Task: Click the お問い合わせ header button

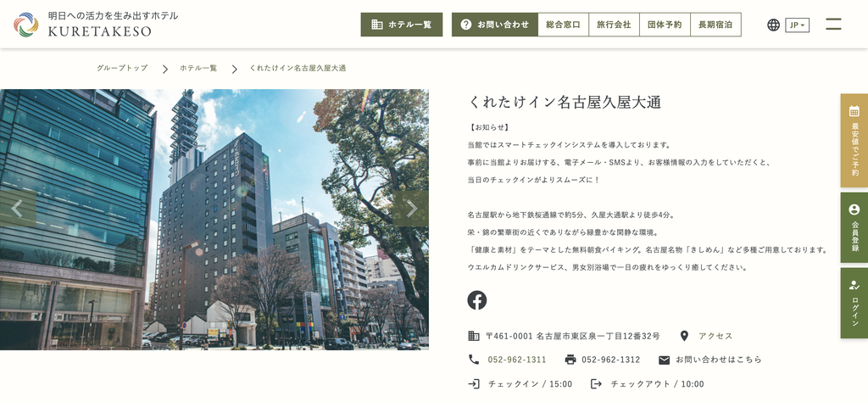Action: click(495, 25)
